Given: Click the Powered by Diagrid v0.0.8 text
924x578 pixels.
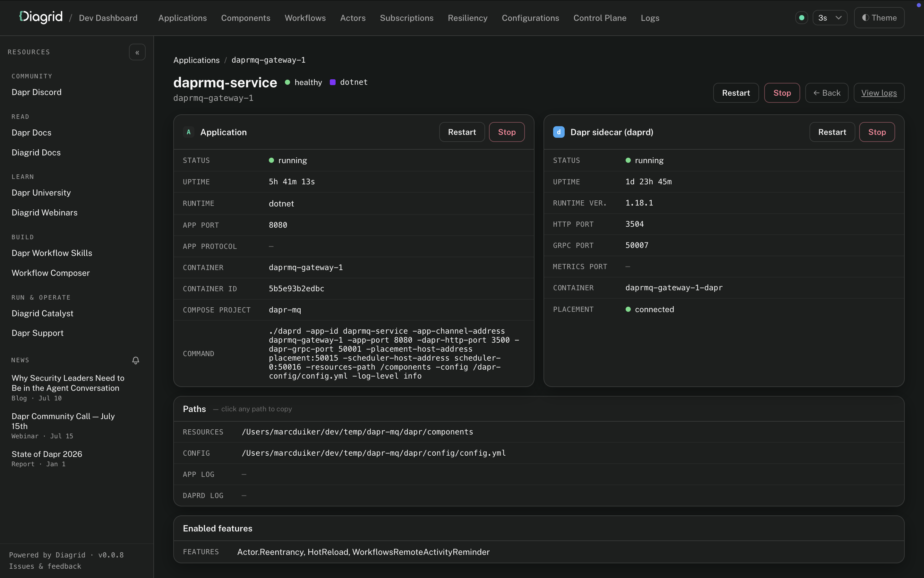Looking at the screenshot, I should [66, 555].
